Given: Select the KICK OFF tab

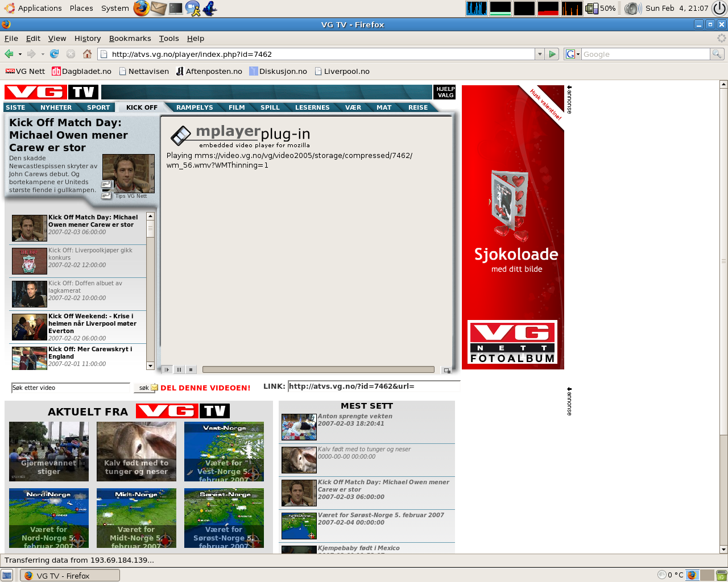Looking at the screenshot, I should 142,107.
